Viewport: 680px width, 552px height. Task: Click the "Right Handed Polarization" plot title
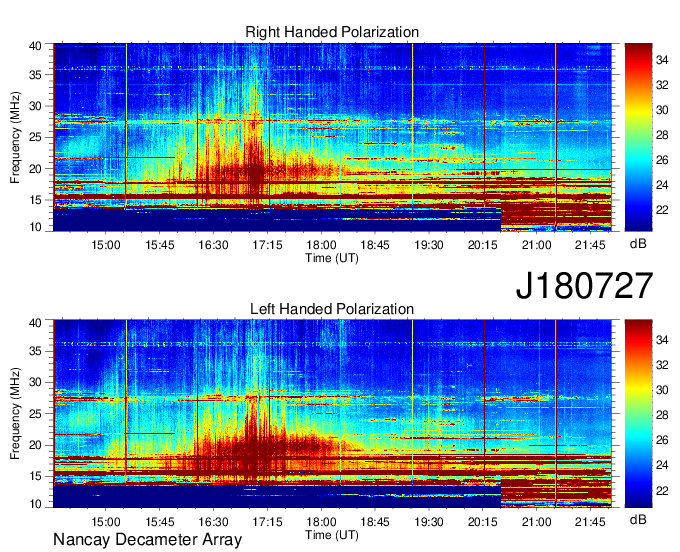[332, 32]
